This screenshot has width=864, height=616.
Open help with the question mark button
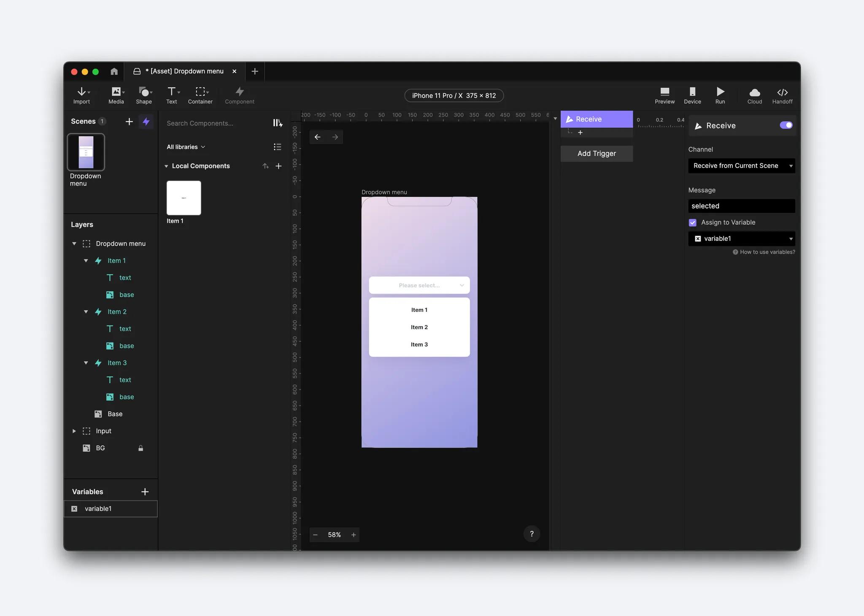pyautogui.click(x=532, y=534)
